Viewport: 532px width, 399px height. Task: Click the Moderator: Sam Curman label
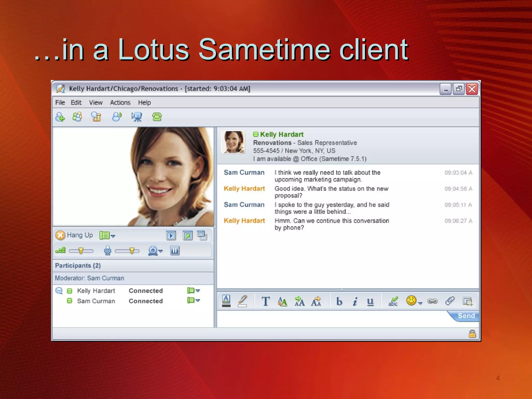click(x=90, y=278)
